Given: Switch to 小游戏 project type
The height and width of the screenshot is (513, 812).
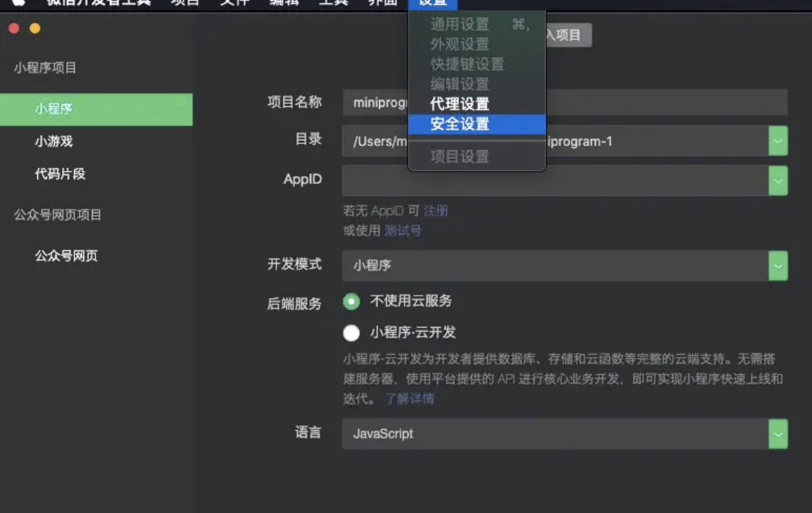Looking at the screenshot, I should pos(54,141).
